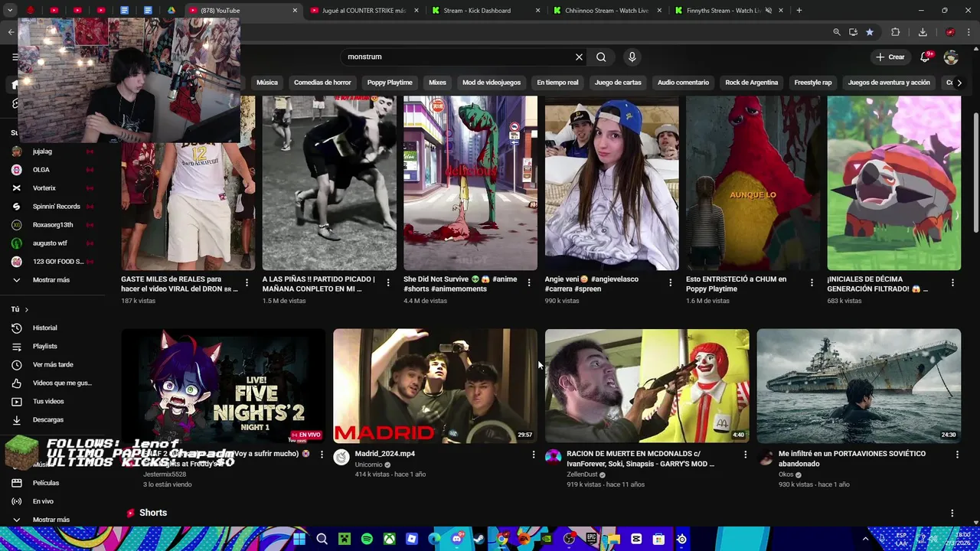This screenshot has height=551, width=980.
Task: Open the Xbox app from the taskbar
Action: [x=390, y=539]
